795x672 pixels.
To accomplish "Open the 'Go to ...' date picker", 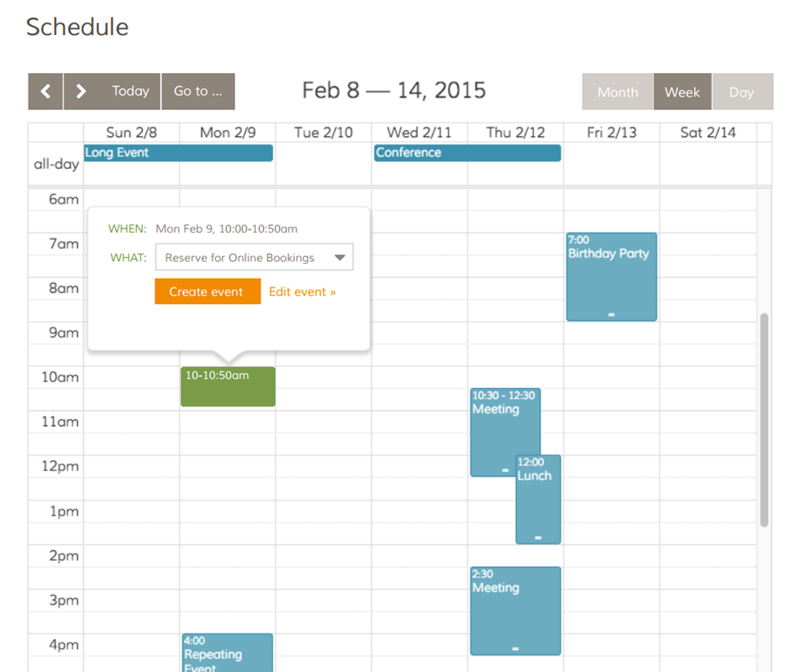I will coord(198,92).
